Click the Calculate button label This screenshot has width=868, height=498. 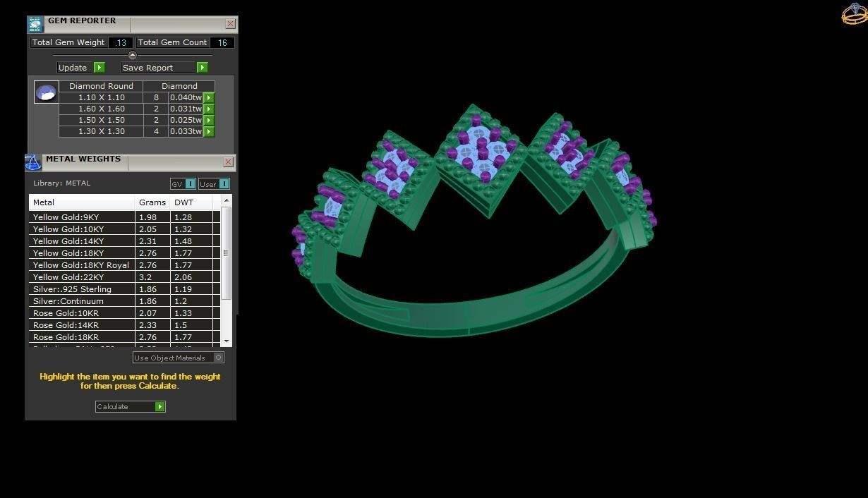click(x=112, y=407)
